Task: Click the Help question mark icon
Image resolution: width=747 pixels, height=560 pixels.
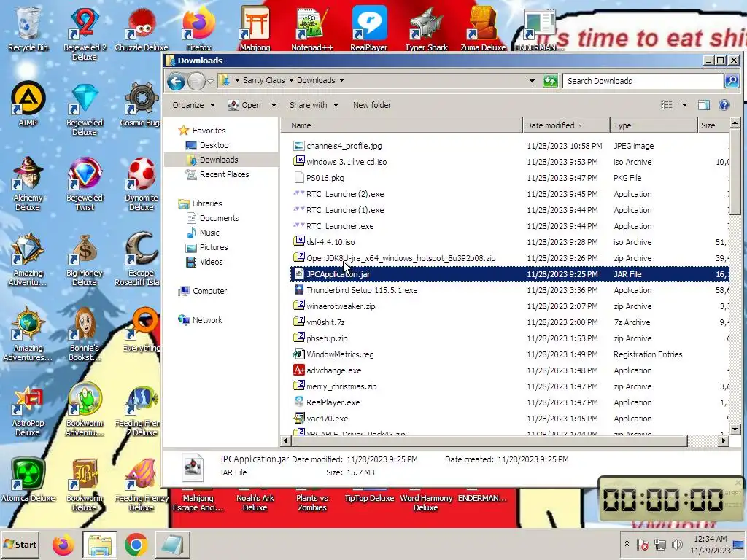Action: [724, 105]
